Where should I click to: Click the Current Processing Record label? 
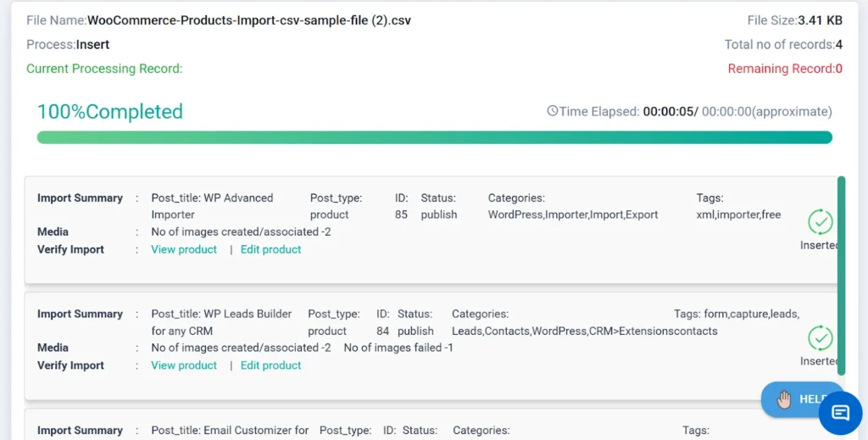104,69
